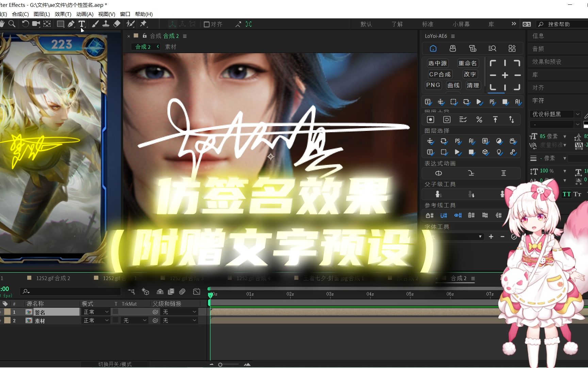Toggle lock on composition viewer
The height and width of the screenshot is (368, 588).
tap(145, 35)
